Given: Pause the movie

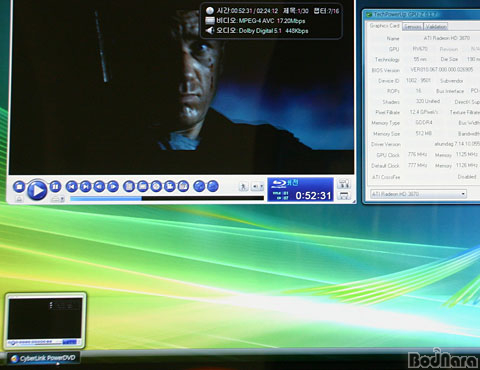Looking at the screenshot, I should click(x=55, y=186).
